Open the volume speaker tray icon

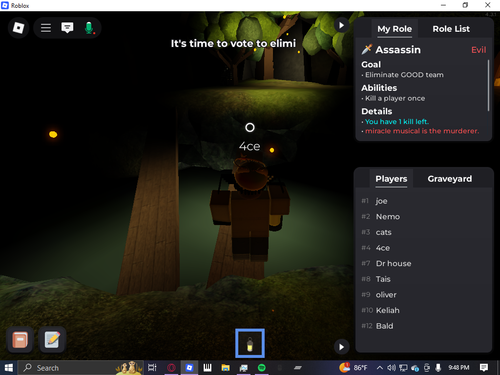point(391,368)
